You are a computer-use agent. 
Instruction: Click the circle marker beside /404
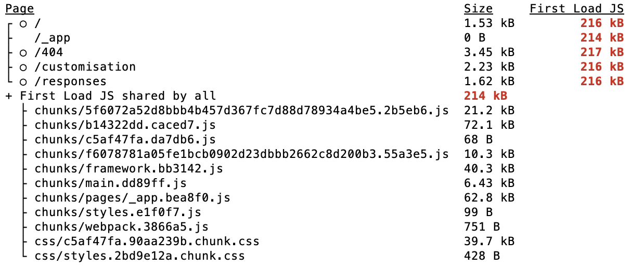point(23,53)
